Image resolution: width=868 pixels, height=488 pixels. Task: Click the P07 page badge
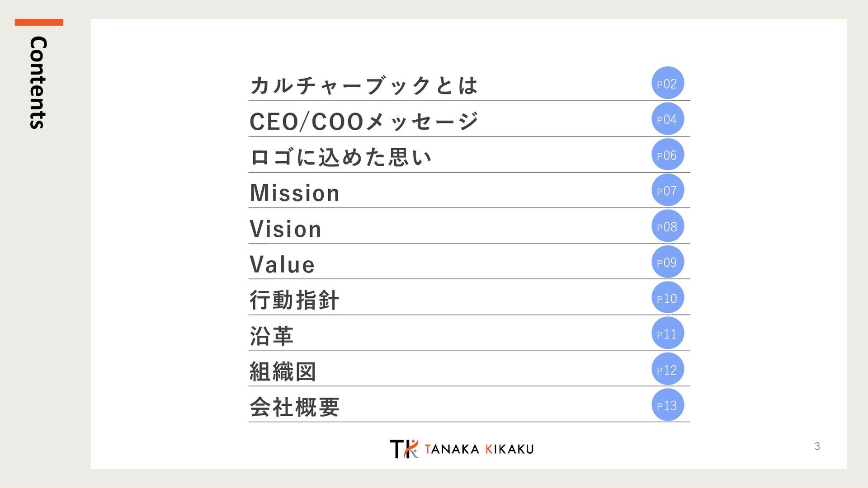667,190
